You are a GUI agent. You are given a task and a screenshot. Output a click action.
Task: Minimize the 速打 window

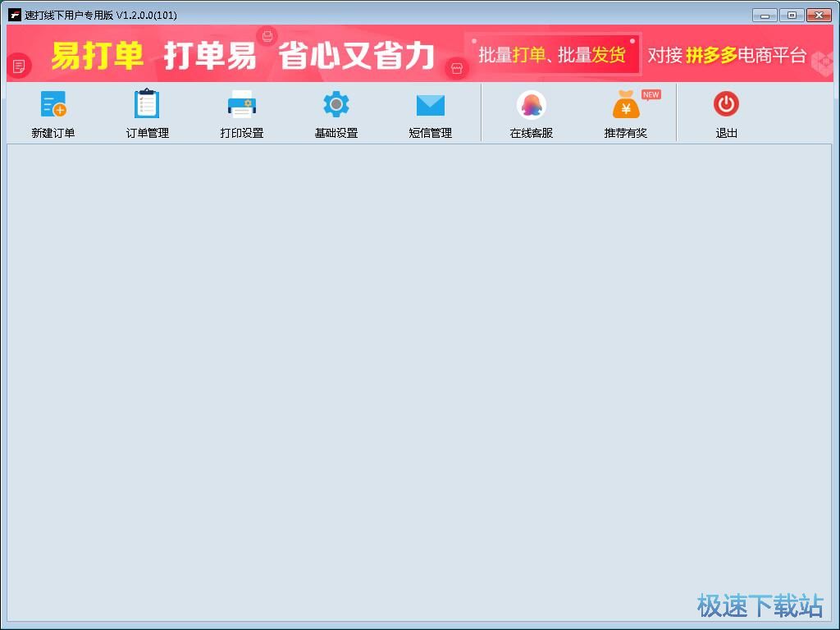(x=765, y=15)
